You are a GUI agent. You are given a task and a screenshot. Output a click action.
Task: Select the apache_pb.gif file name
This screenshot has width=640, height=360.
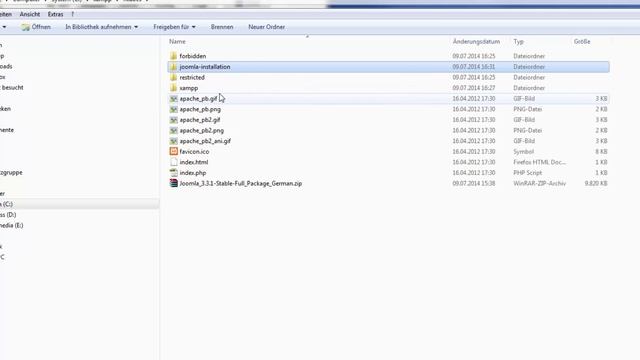coord(198,98)
